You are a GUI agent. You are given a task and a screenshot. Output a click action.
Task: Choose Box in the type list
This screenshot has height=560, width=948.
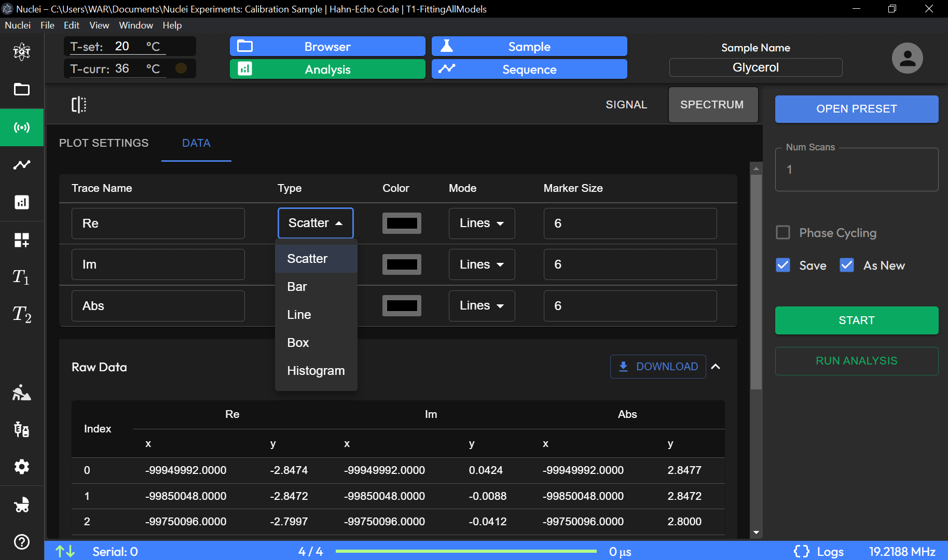tap(316, 343)
